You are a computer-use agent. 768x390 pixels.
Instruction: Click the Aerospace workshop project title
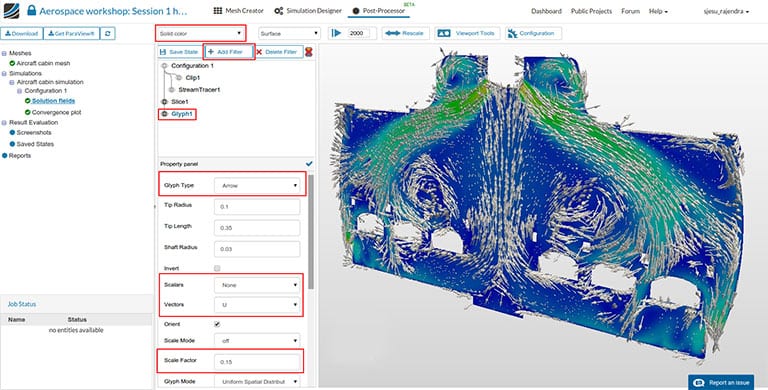tap(113, 11)
